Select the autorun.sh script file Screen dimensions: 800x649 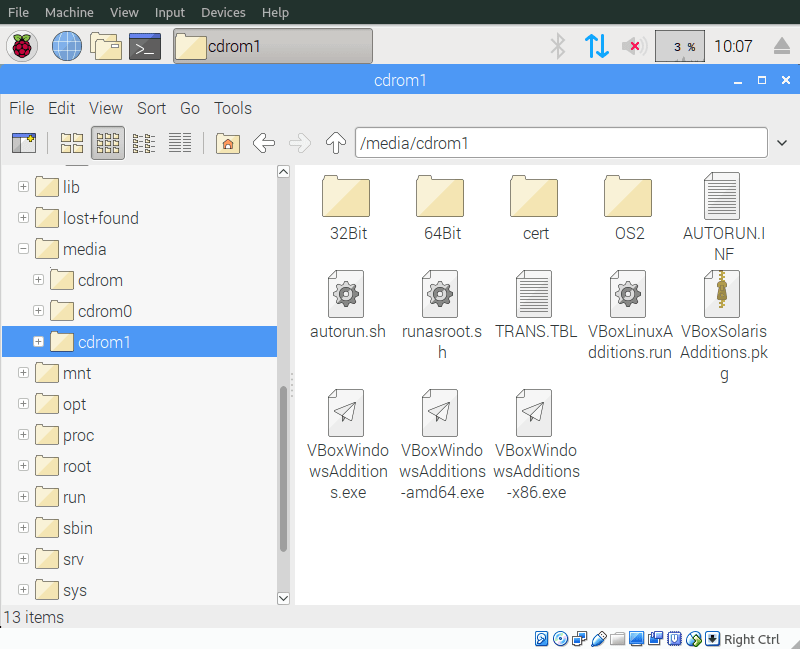[348, 305]
